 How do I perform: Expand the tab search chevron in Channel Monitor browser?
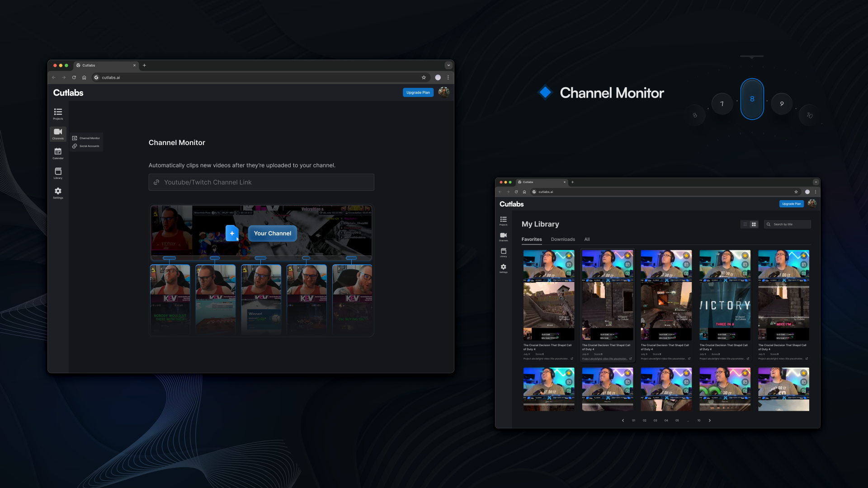(448, 66)
